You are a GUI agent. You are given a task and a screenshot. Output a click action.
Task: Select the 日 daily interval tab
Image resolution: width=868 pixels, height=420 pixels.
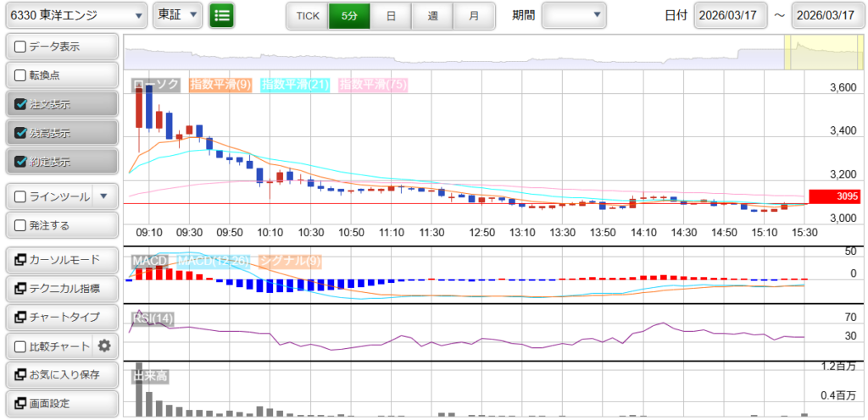tap(390, 15)
